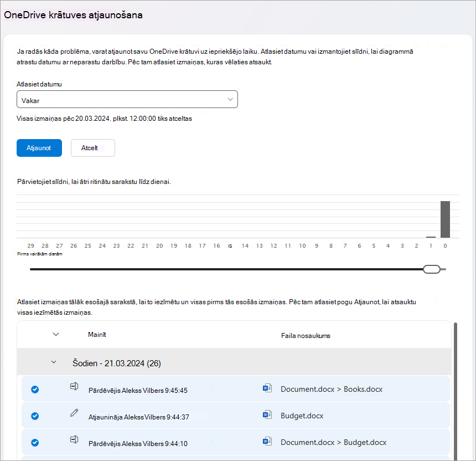Uncheck the 9:45:45 rename change
Viewport: 476px width, 461px height.
35,390
